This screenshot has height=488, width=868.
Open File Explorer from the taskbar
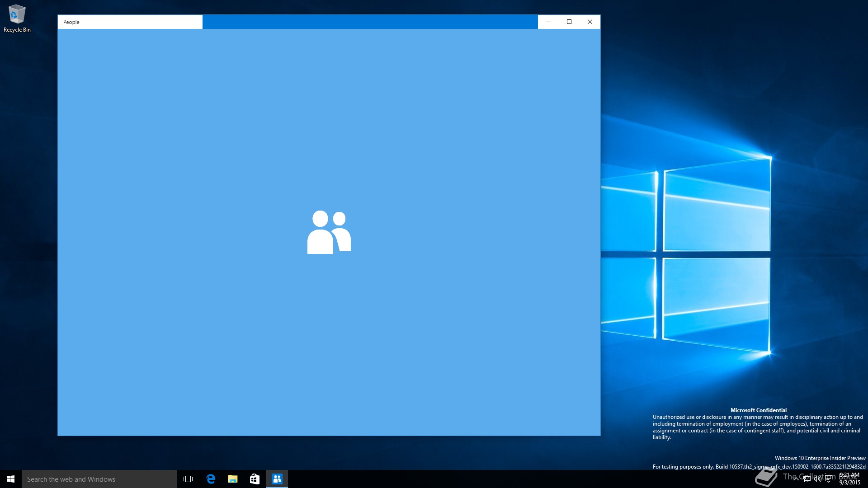tap(233, 479)
